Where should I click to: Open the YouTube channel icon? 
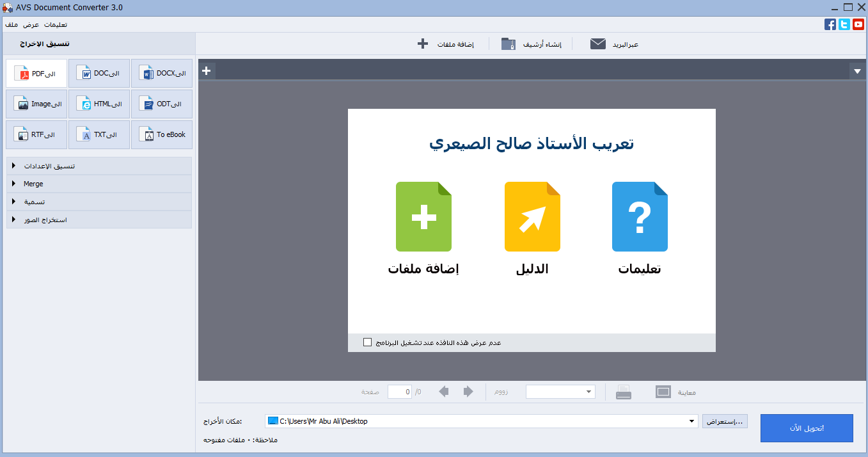pyautogui.click(x=858, y=24)
